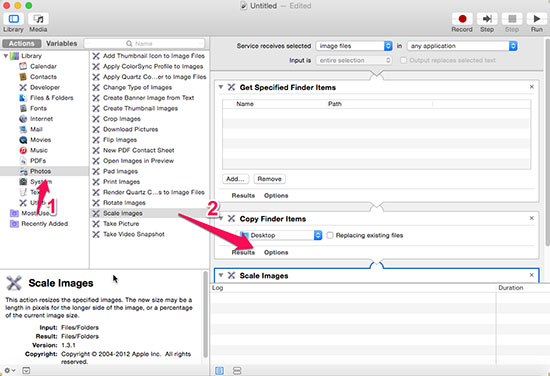
Task: Toggle the Library panel icon
Action: click(14, 19)
